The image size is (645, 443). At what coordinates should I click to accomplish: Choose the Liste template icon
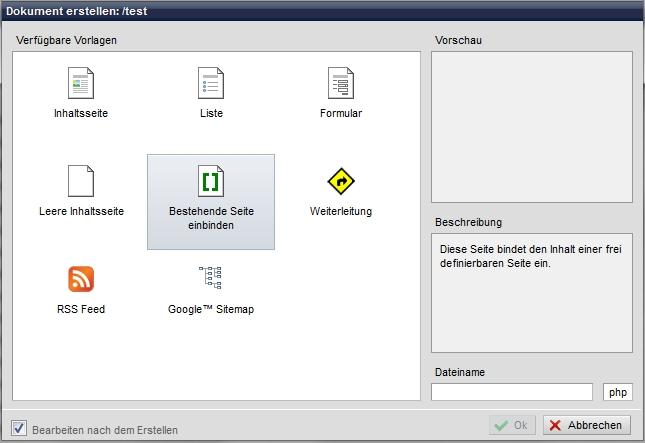211,82
